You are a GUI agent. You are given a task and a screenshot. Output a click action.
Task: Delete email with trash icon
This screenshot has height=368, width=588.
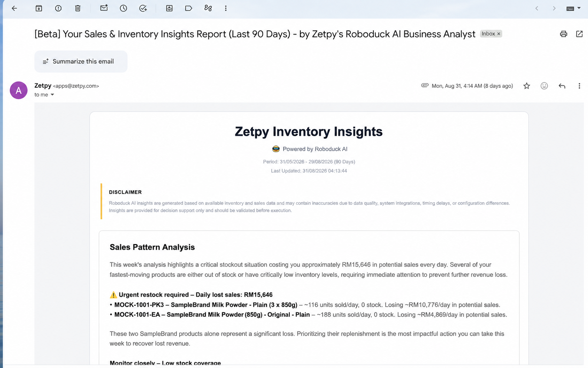click(78, 8)
